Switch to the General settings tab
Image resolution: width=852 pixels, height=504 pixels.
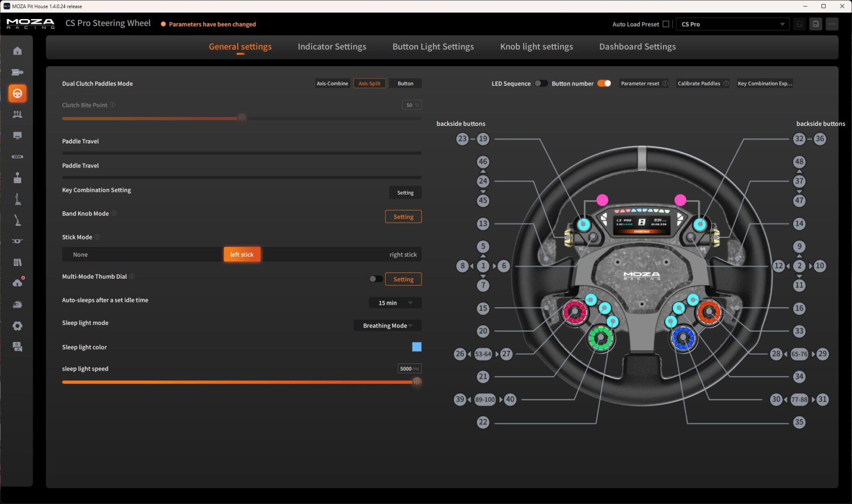pos(240,47)
